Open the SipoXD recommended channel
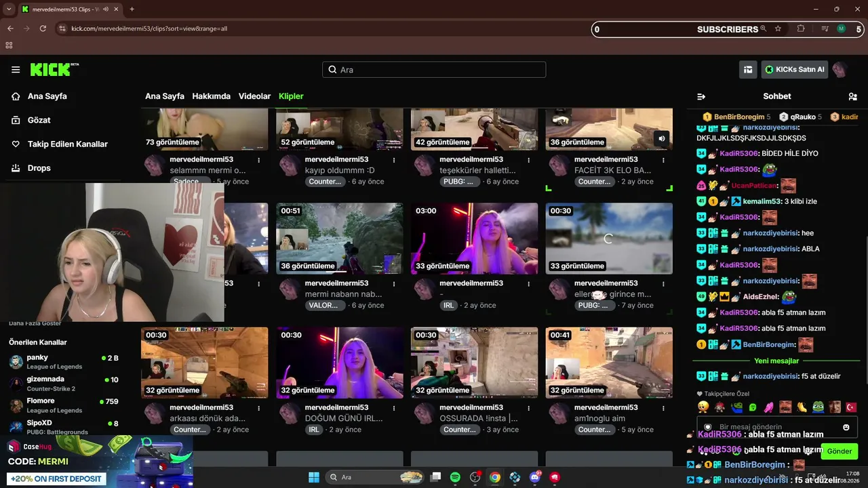Image resolution: width=868 pixels, height=488 pixels. (x=63, y=427)
